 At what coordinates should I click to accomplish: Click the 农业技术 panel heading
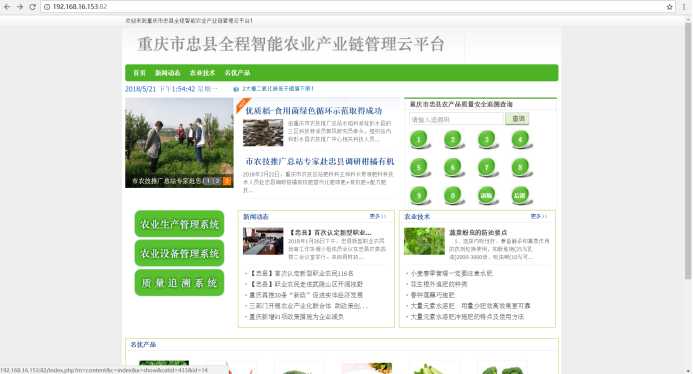pos(417,217)
